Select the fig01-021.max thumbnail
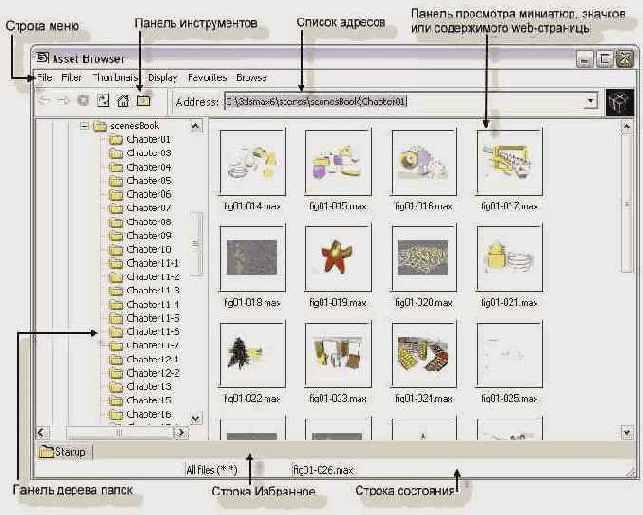This screenshot has width=643, height=515. [x=509, y=258]
